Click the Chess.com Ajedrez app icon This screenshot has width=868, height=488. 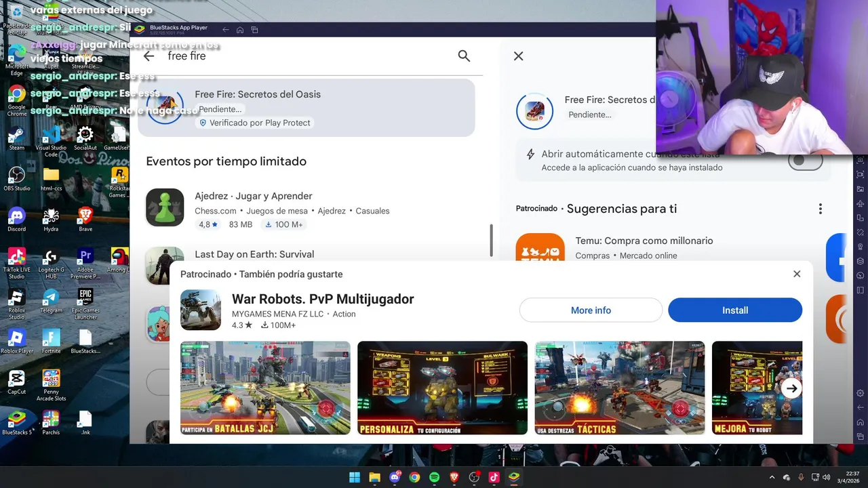[x=165, y=207]
